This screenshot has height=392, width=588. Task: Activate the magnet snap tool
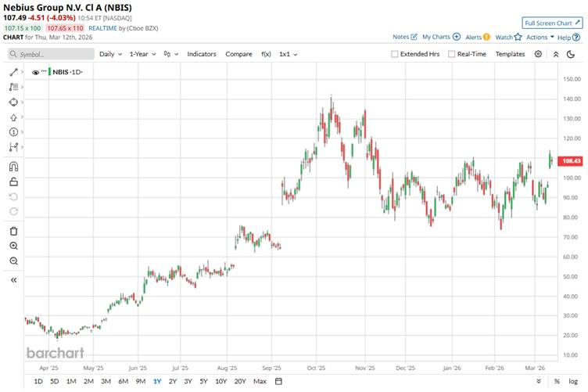click(13, 166)
